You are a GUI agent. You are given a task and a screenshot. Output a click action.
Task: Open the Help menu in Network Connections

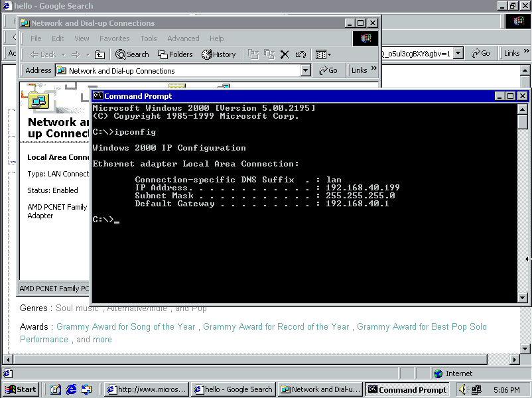coord(216,38)
